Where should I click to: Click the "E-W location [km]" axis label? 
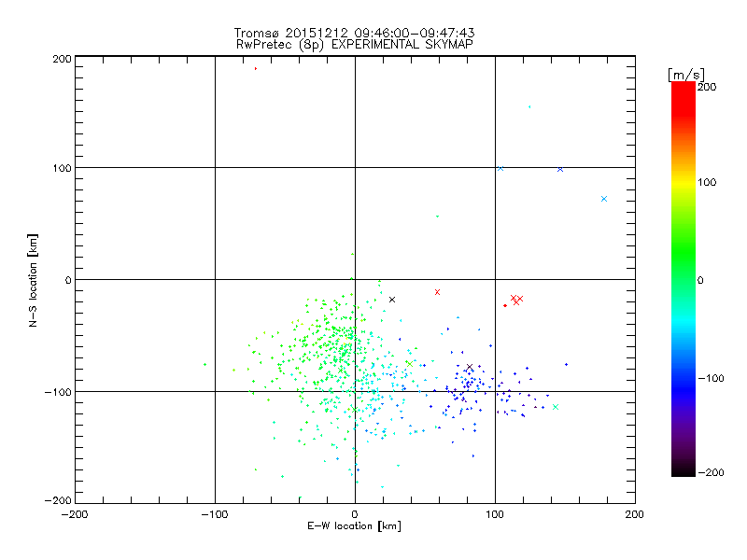pos(354,525)
